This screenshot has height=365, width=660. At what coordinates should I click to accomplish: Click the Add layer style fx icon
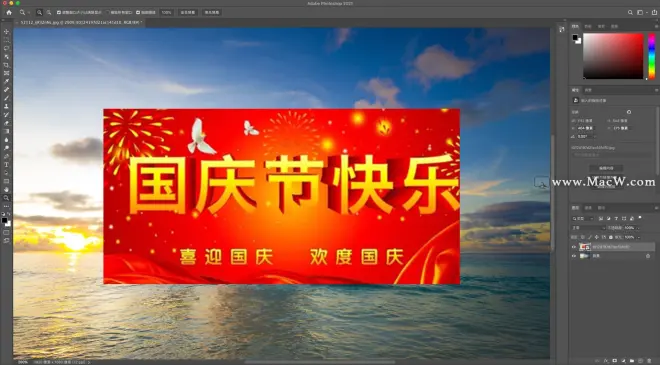[606, 361]
